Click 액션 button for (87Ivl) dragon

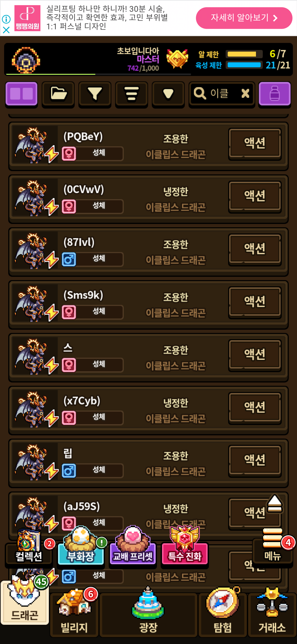(255, 250)
